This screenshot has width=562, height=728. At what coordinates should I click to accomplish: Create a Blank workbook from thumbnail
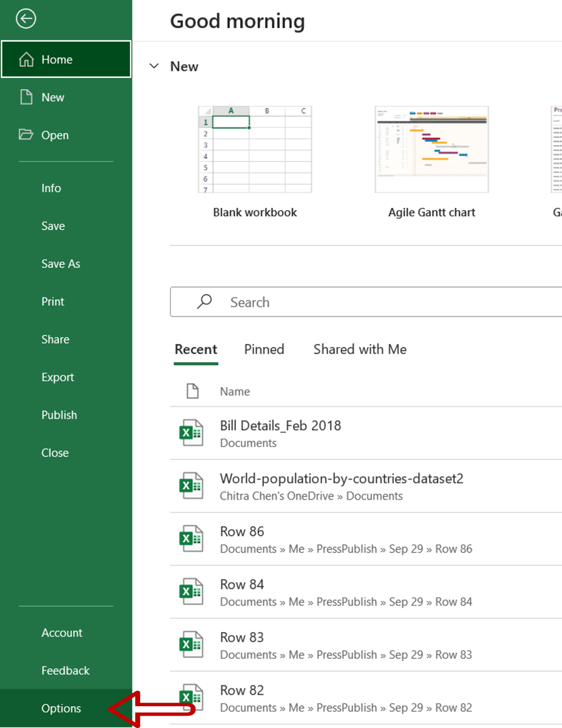(x=255, y=149)
